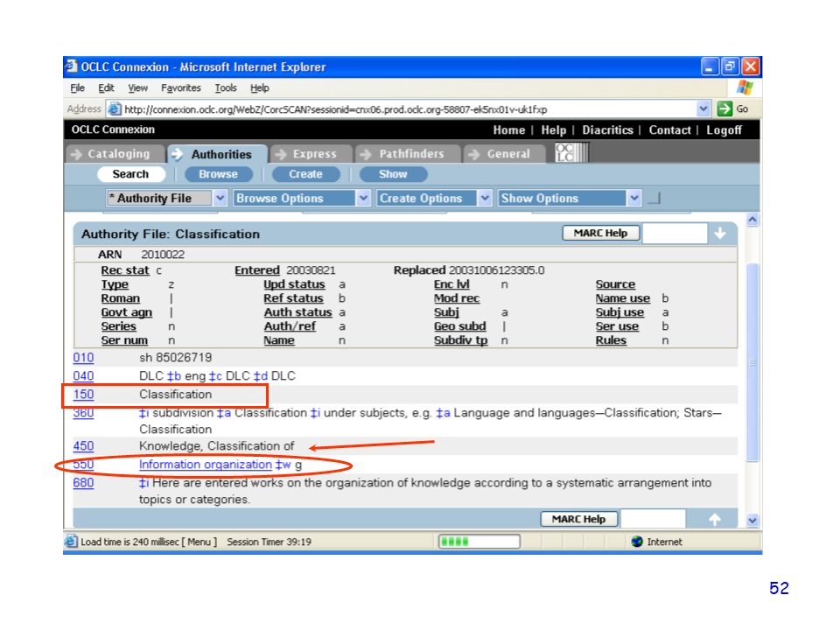
Task: Click the Contact link
Action: tap(669, 130)
